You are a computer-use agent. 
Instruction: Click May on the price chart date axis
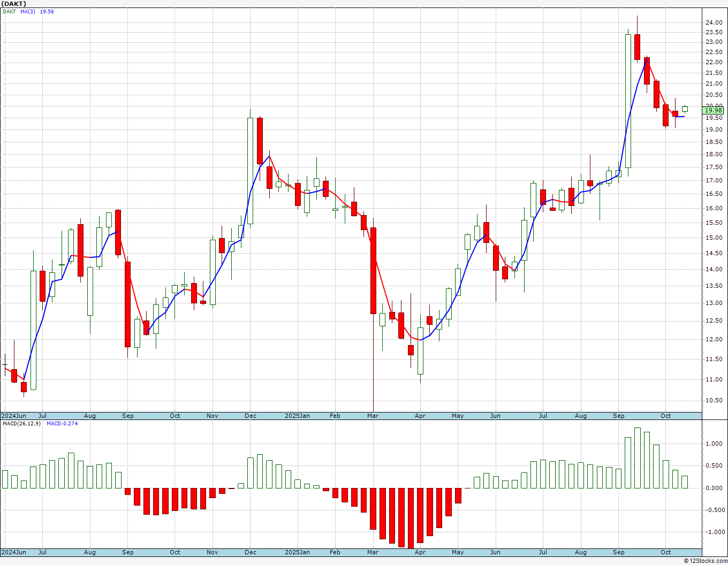click(x=458, y=416)
